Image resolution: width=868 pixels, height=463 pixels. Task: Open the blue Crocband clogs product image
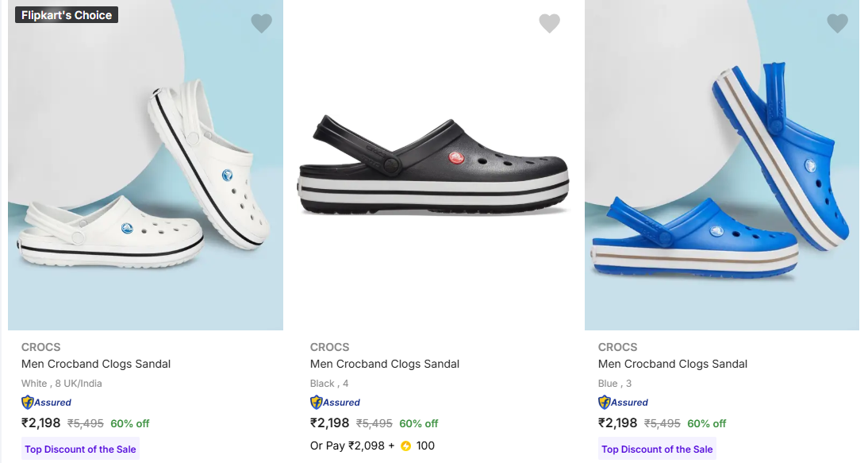[721, 175]
